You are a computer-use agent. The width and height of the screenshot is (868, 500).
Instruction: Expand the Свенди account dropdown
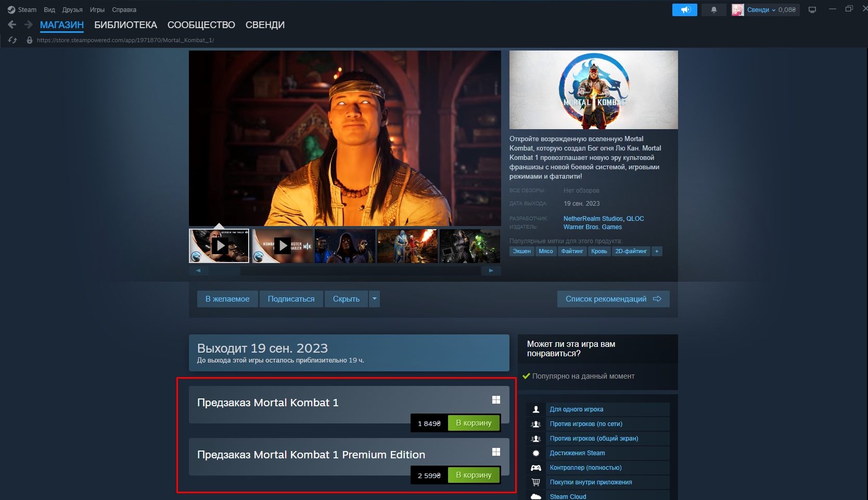(761, 10)
